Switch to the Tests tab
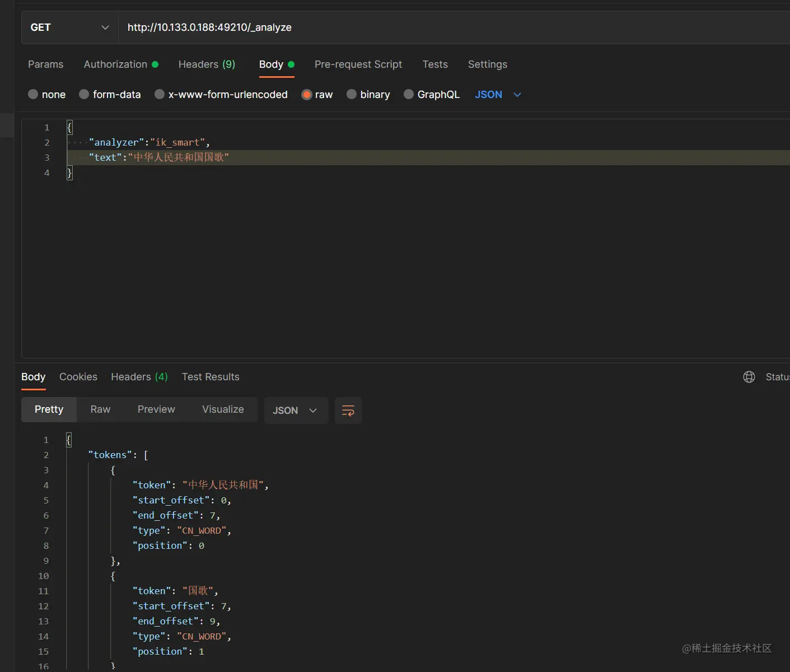This screenshot has width=790, height=672. (435, 64)
